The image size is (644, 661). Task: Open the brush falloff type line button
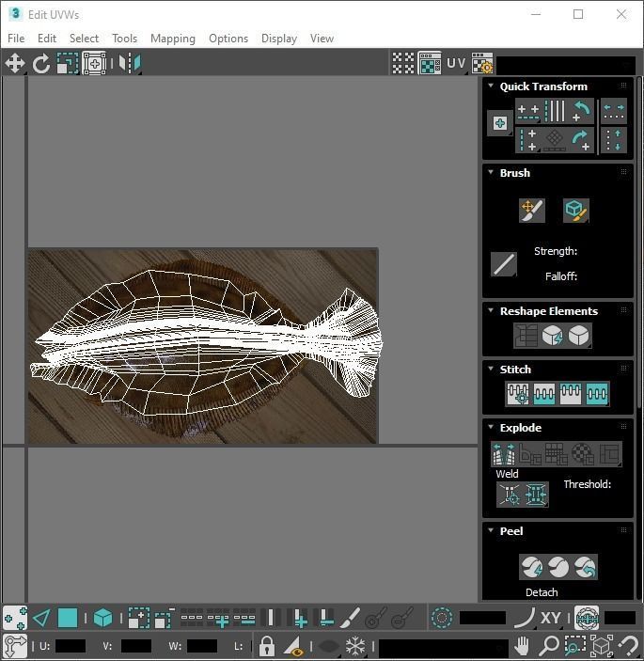click(504, 264)
